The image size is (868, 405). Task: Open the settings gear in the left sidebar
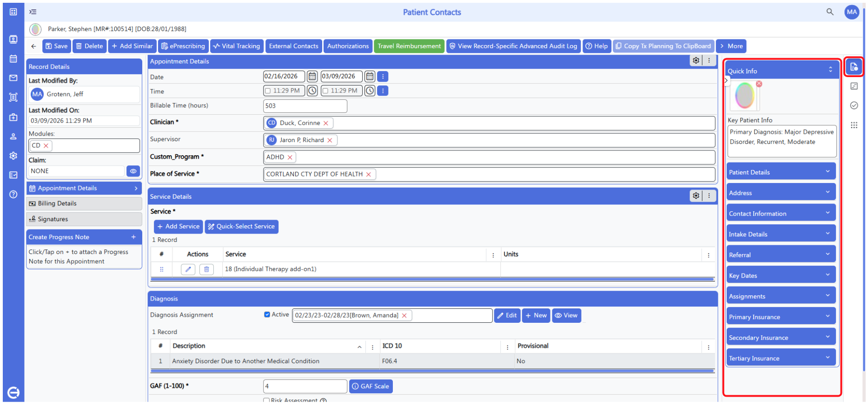click(13, 156)
